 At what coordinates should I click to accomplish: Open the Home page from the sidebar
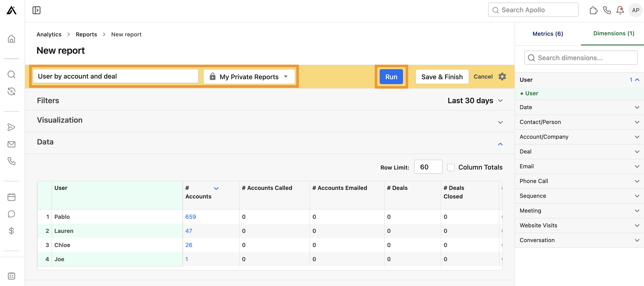coord(12,39)
